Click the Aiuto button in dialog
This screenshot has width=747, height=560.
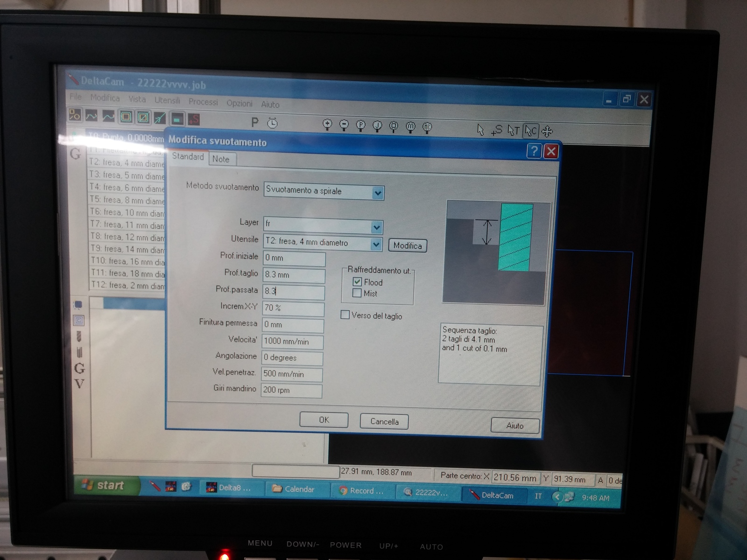[x=515, y=426]
